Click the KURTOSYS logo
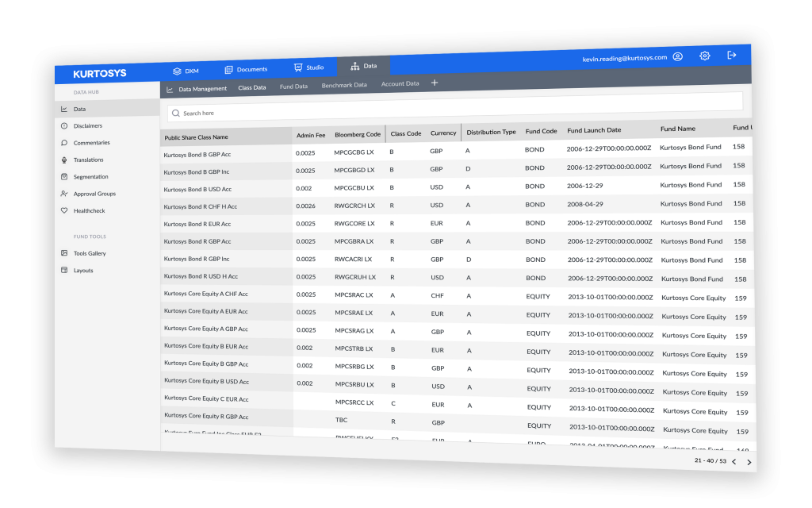The image size is (812, 508). (x=99, y=74)
